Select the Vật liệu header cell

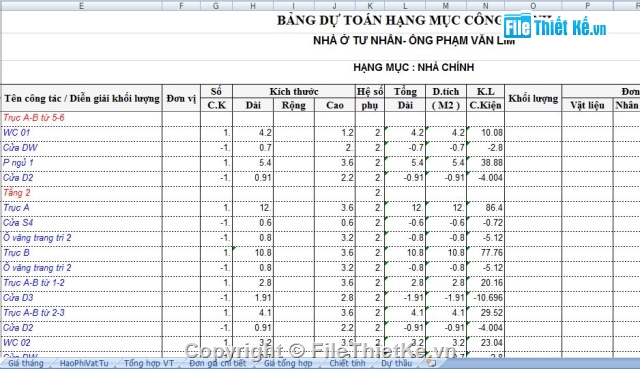[587, 105]
